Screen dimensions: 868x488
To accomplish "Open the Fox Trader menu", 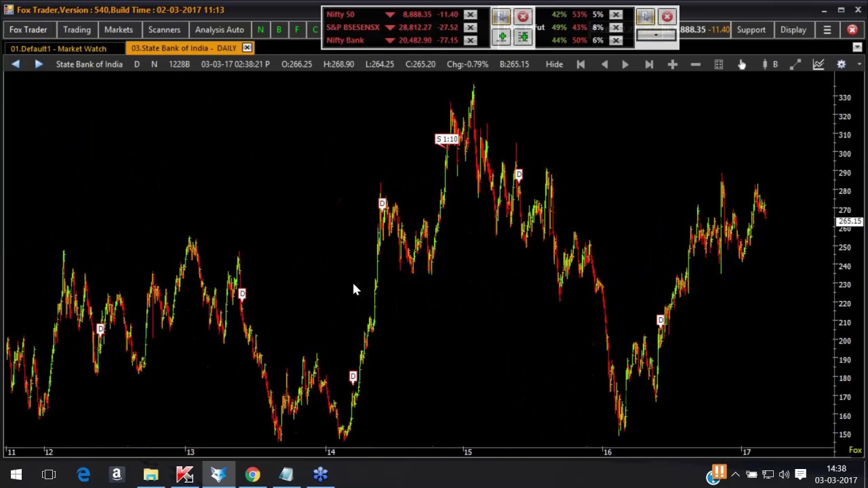I will [x=28, y=30].
